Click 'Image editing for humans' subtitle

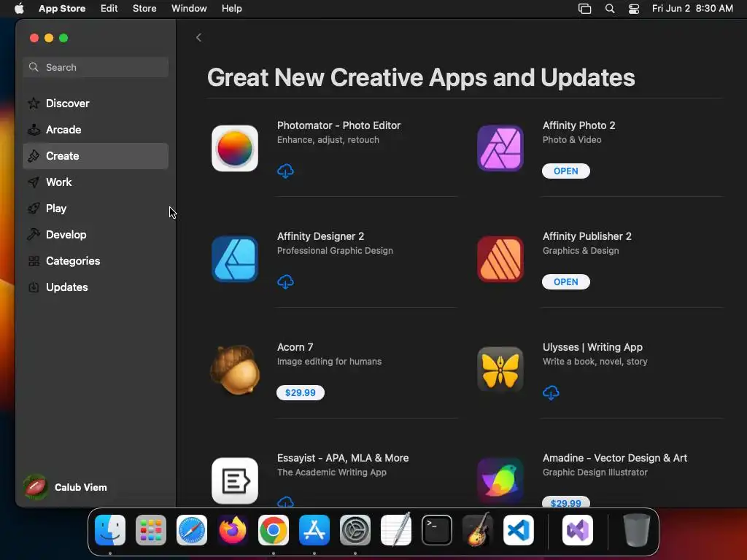point(329,362)
